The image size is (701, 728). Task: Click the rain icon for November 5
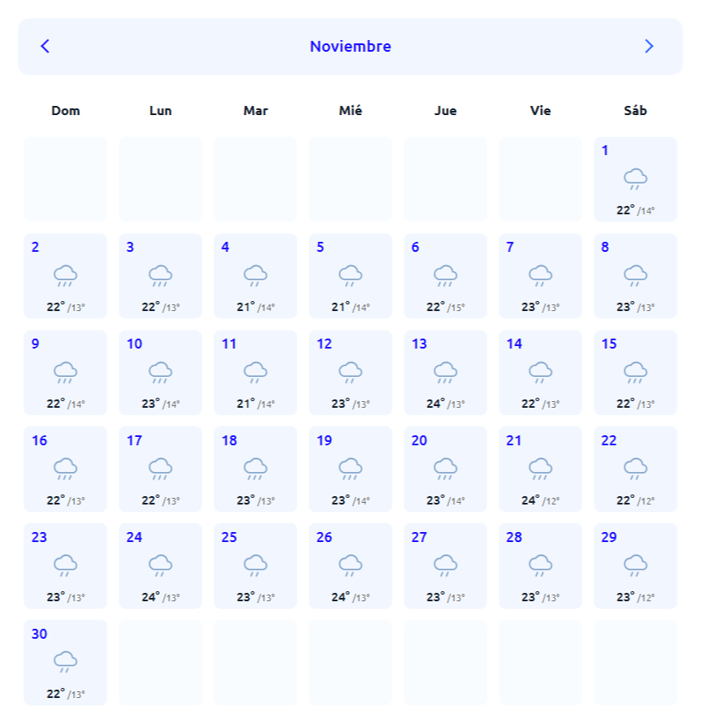click(x=350, y=275)
